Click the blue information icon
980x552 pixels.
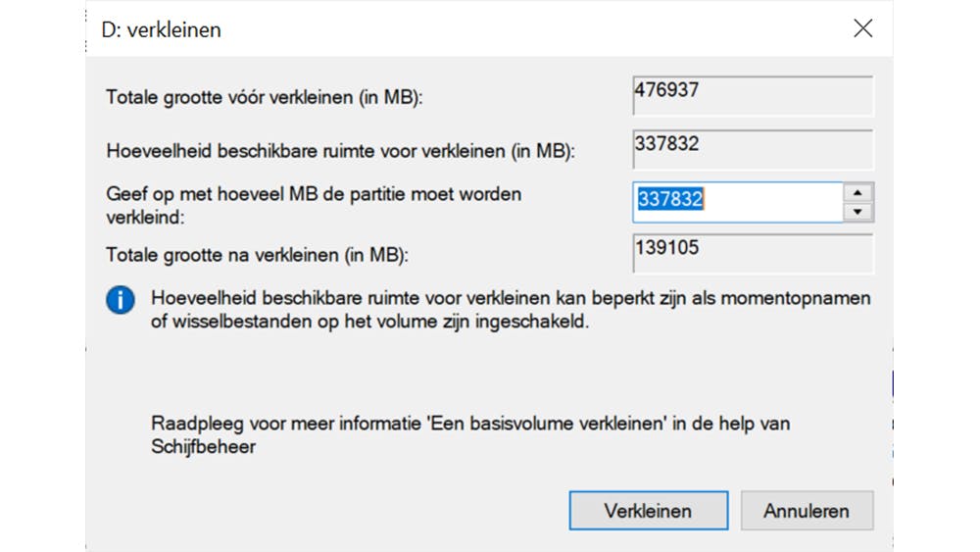pyautogui.click(x=120, y=301)
